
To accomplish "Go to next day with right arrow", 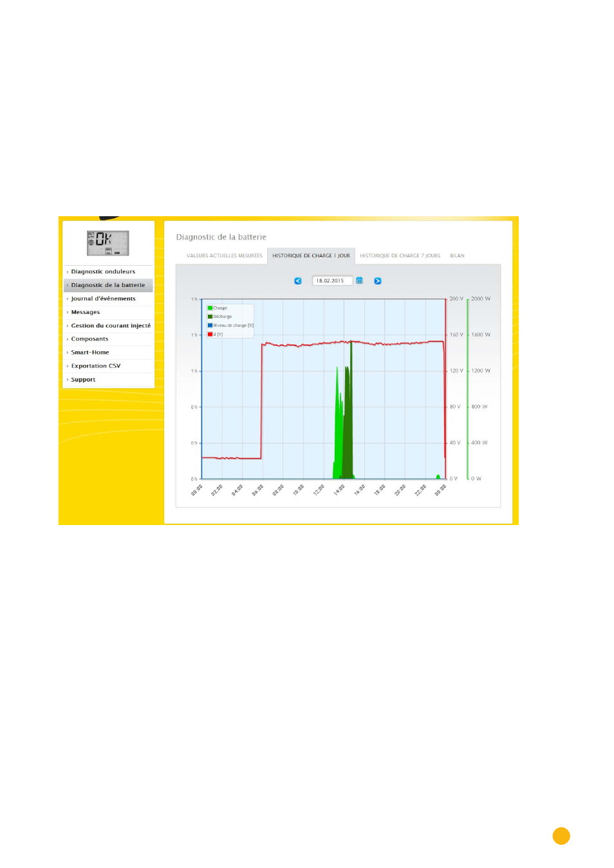I will (378, 281).
